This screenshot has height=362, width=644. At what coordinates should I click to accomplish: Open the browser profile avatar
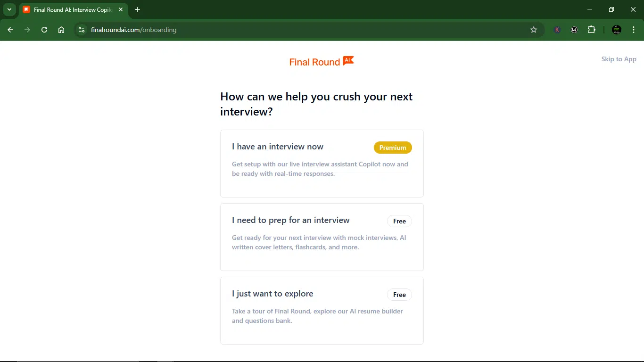617,30
